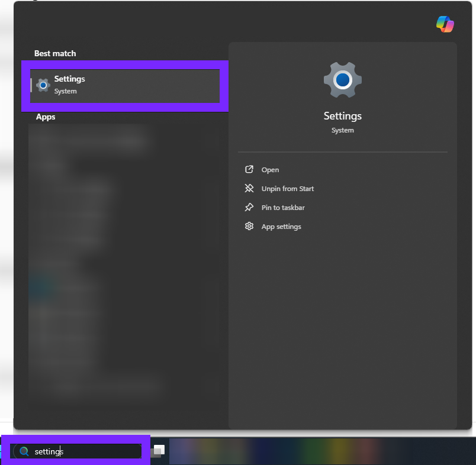Select the Settings best match result
This screenshot has width=476, height=465.
coord(125,86)
